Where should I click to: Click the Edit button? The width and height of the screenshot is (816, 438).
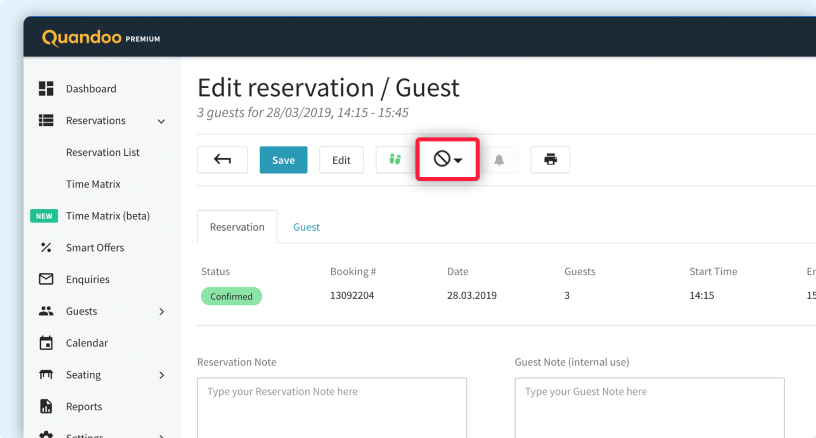coord(341,160)
